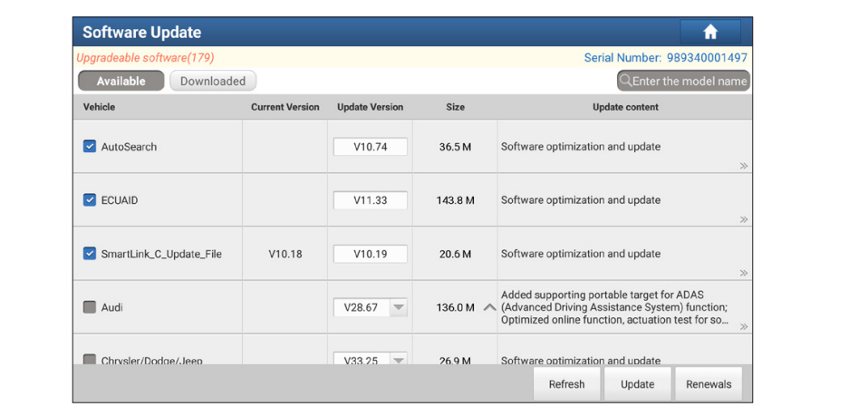Click the 20.6 M size value
This screenshot has width=868, height=416.
click(455, 255)
